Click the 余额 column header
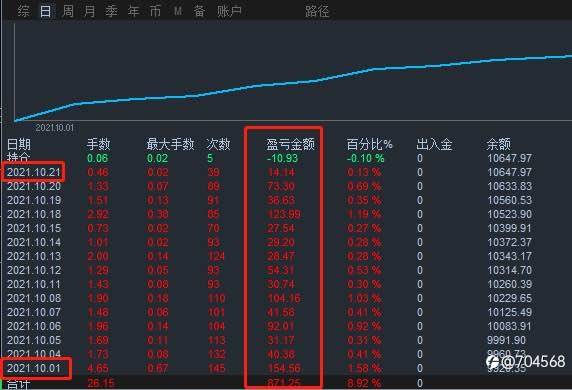Screen dimensions: 572x390 (498, 144)
